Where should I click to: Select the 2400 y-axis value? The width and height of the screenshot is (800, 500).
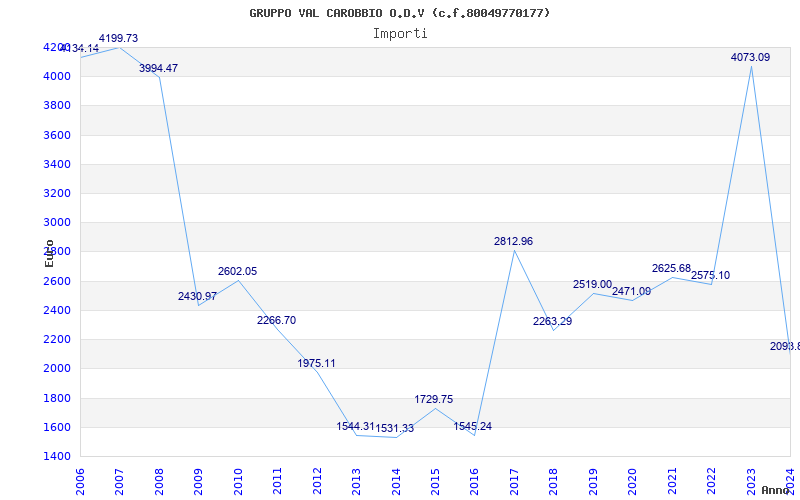pos(56,310)
